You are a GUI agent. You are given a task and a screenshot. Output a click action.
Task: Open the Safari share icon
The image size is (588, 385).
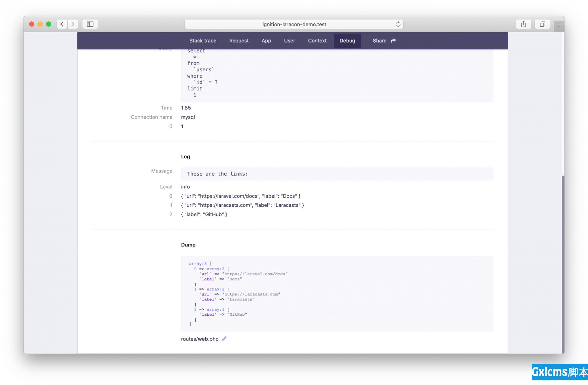[523, 24]
